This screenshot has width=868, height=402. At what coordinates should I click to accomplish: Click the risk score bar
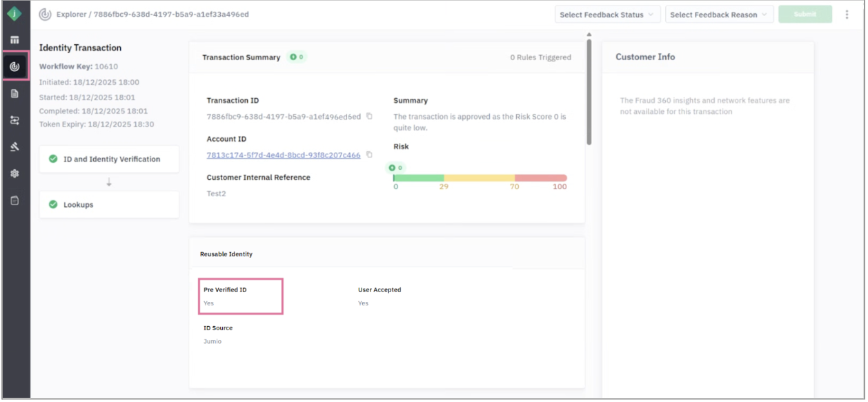point(480,178)
